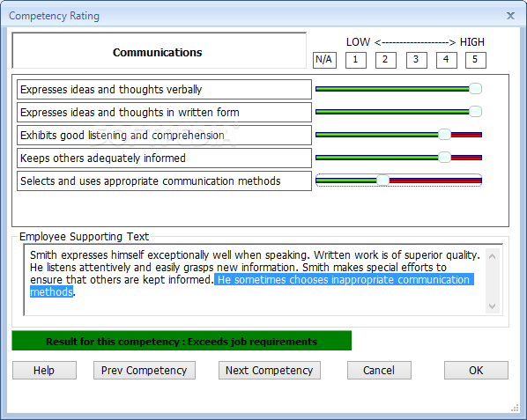Viewport: 527px width, 420px height.
Task: Click the 'Expresses ideas and thoughts in written form' label
Action: [164, 112]
